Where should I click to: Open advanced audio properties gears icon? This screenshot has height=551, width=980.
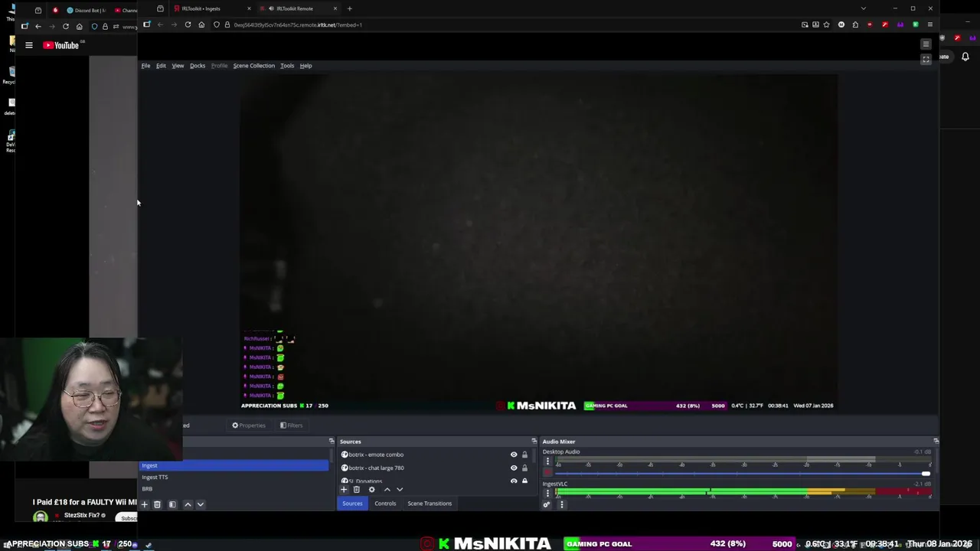547,504
